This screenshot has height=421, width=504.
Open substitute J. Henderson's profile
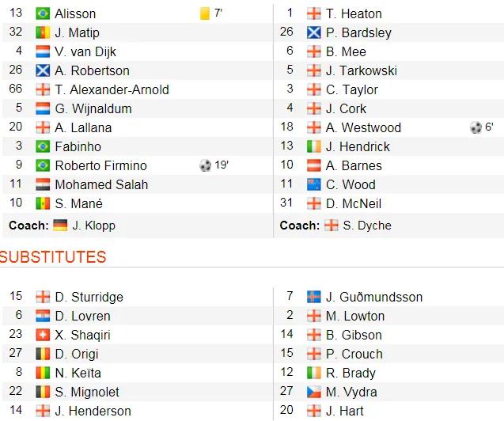(x=93, y=411)
